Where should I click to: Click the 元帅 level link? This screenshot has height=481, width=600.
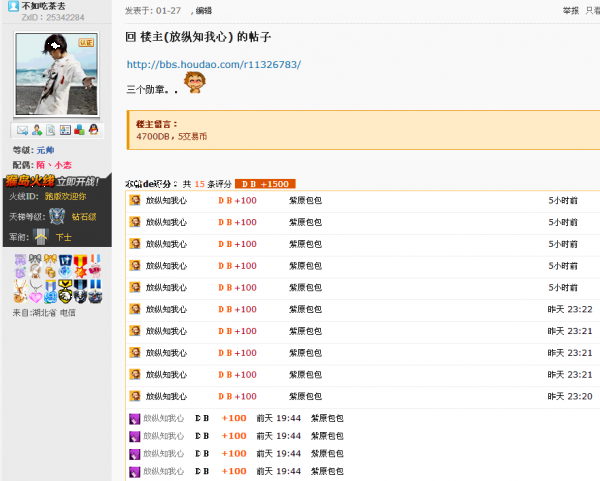(x=45, y=150)
